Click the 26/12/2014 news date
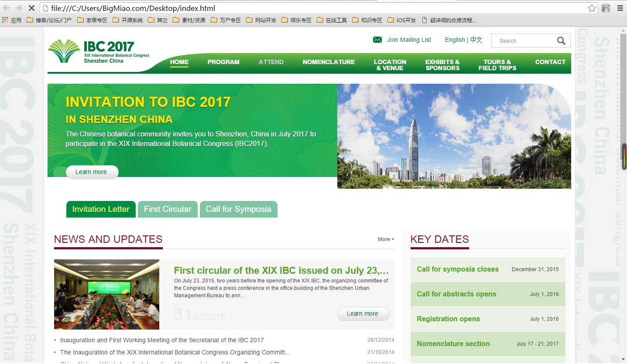The image size is (627, 364). pos(380,340)
